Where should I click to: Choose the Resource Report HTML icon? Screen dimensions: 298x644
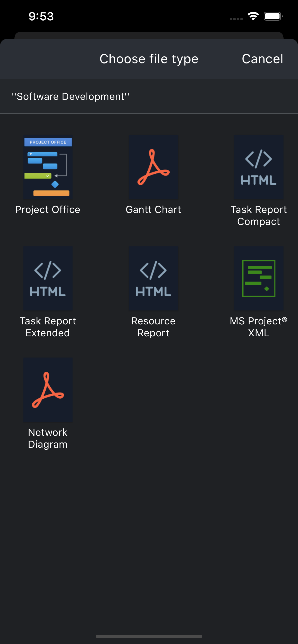point(154,278)
